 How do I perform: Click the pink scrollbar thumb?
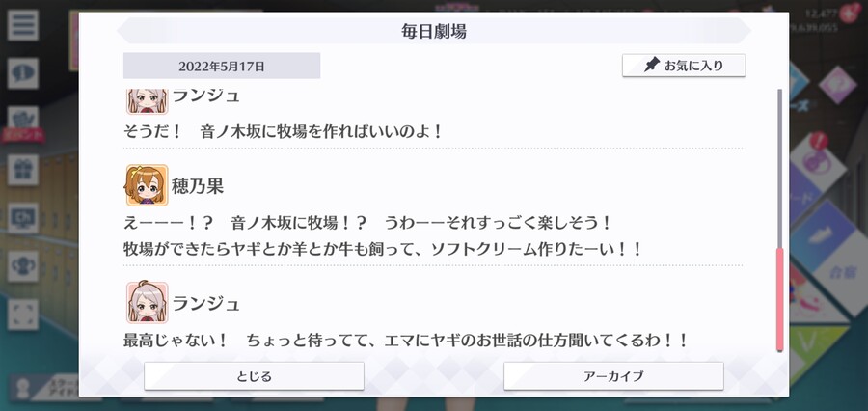(780, 300)
